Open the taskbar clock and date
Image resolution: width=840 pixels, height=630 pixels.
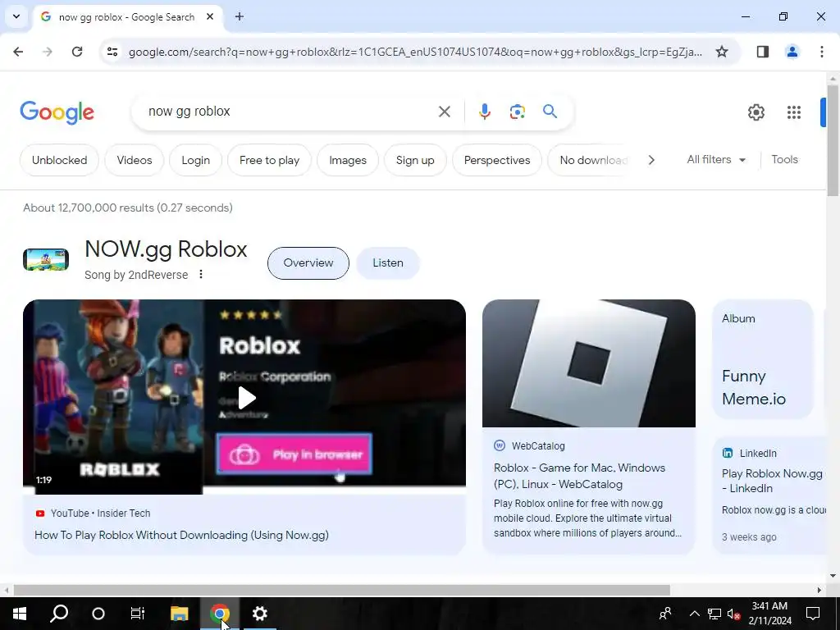tap(769, 614)
